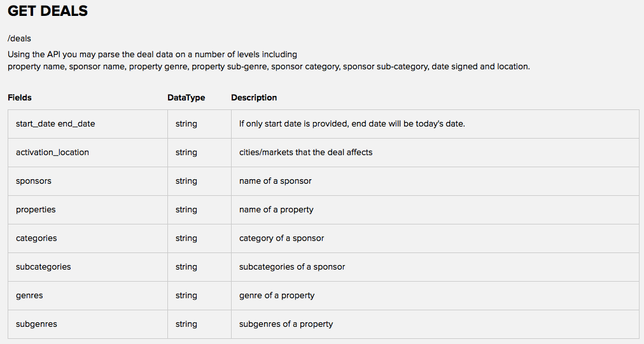
Task: Click the end date default explanation text
Action: point(352,124)
